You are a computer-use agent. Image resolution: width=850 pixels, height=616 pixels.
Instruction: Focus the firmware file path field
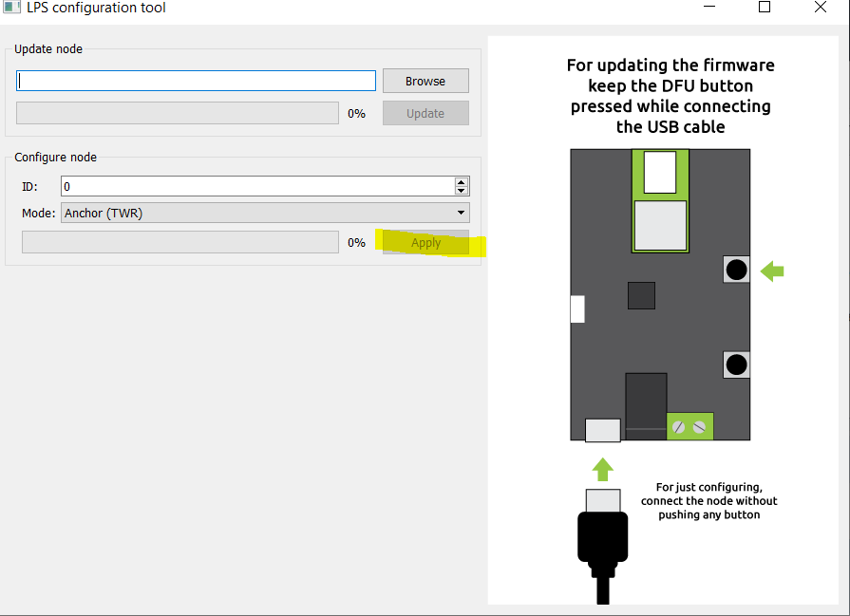[x=197, y=81]
